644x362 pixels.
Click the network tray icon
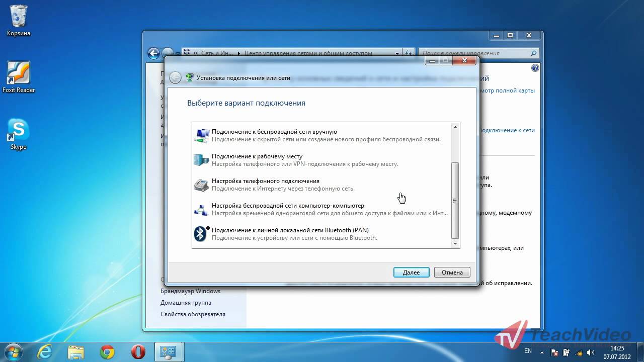coord(578,352)
